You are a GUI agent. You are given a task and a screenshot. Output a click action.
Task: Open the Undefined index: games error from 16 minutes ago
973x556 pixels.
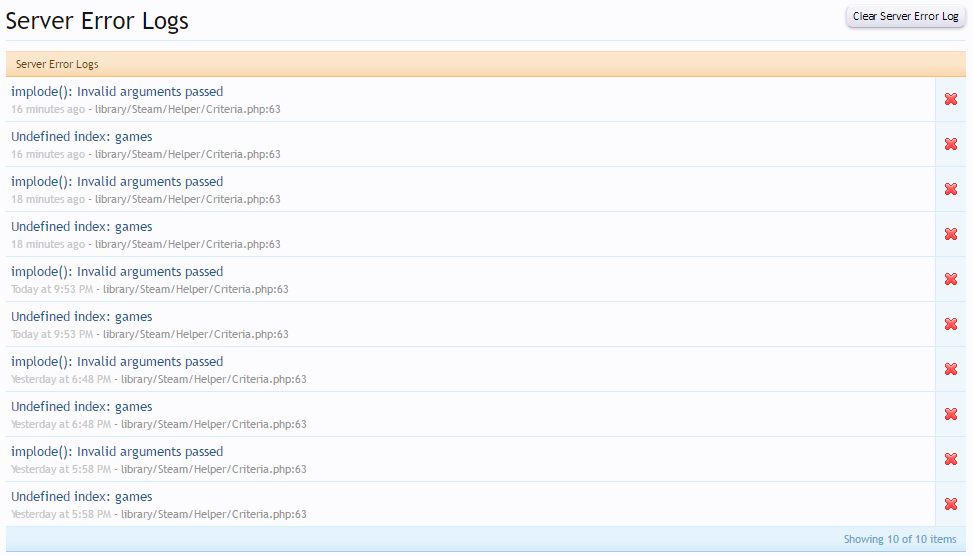tap(82, 137)
